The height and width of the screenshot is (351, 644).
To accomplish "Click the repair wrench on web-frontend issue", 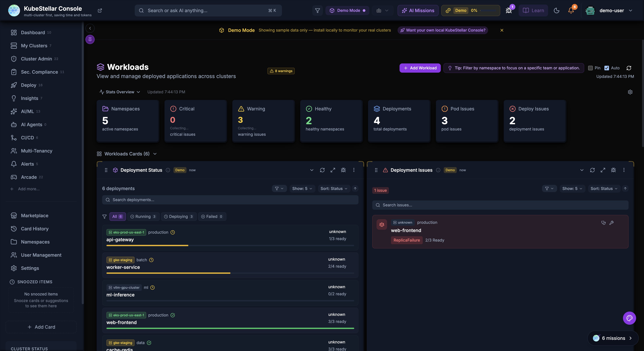I will pos(611,223).
